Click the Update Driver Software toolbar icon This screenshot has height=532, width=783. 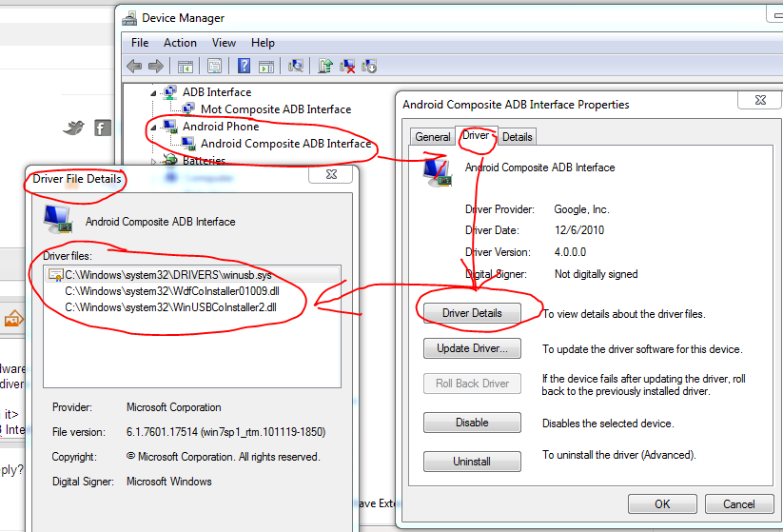[325, 66]
